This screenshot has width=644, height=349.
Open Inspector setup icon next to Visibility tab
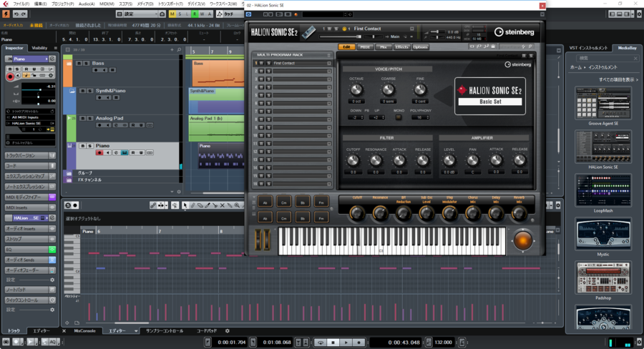tap(55, 48)
